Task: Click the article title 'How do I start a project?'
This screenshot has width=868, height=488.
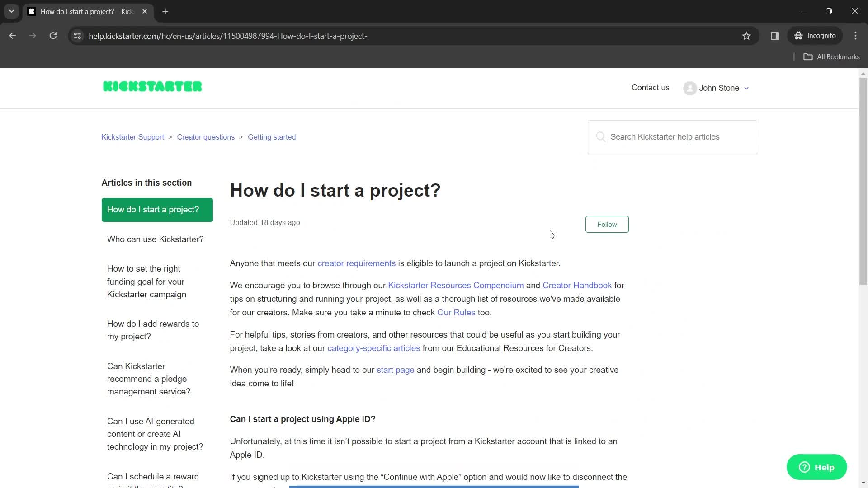Action: click(x=335, y=190)
